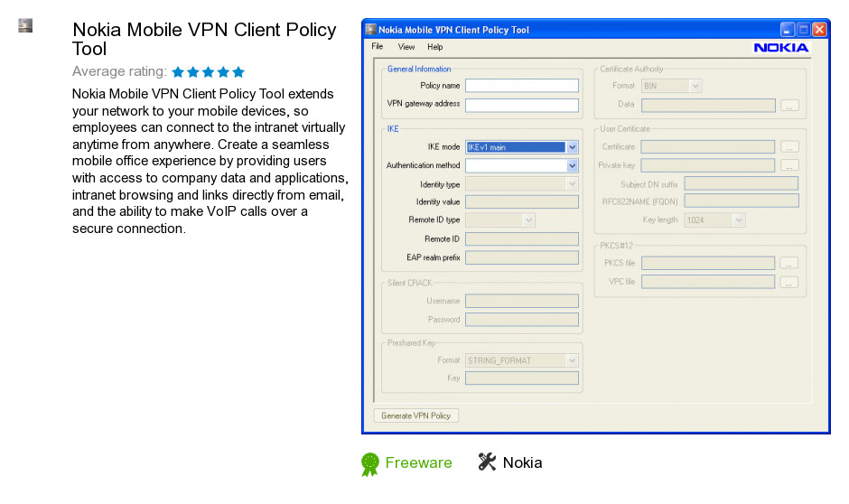Open the Help menu

tap(434, 47)
